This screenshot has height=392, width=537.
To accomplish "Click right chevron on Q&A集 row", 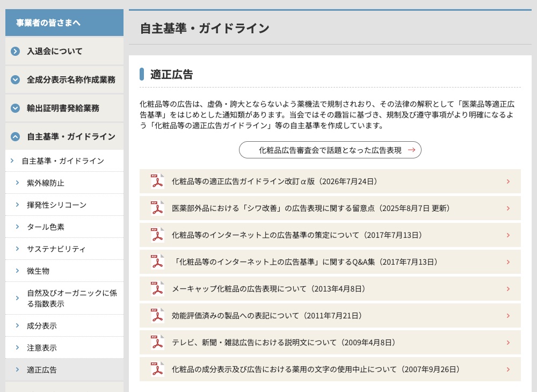I will (x=508, y=262).
